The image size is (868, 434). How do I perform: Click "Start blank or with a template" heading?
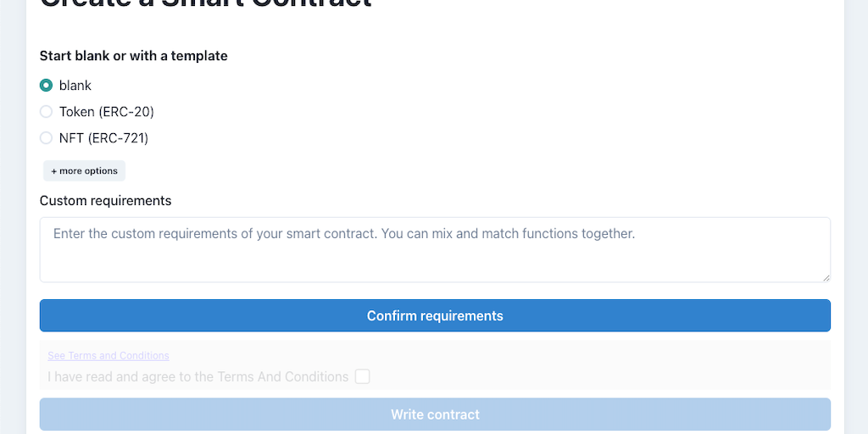(x=133, y=56)
